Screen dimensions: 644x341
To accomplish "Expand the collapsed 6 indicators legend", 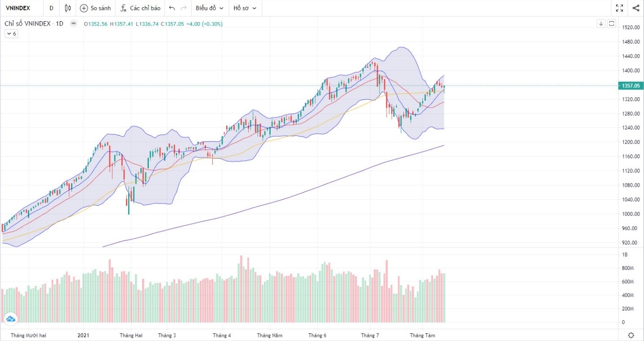I will (x=11, y=34).
